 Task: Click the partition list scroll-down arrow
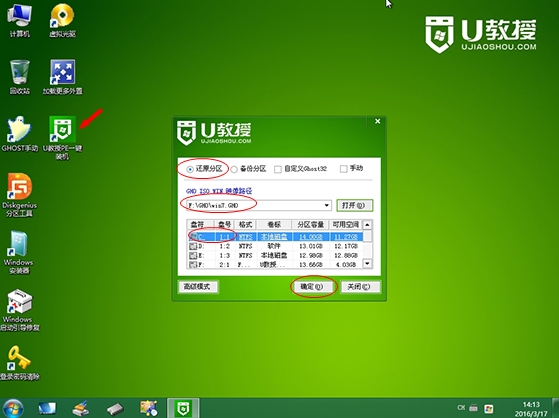click(x=367, y=264)
